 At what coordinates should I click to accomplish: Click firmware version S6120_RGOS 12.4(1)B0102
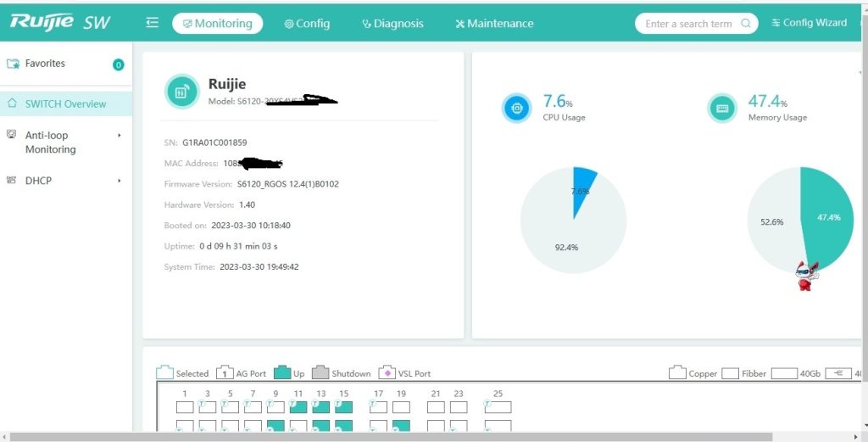tap(288, 184)
